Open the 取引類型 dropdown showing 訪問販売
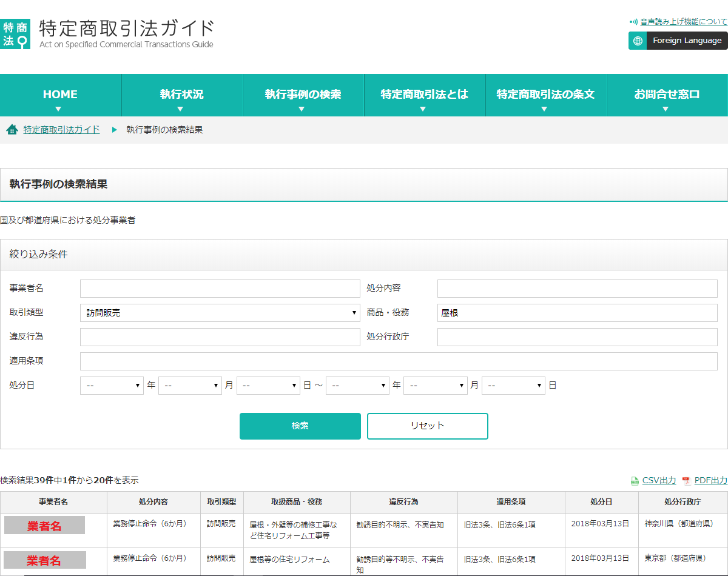The width and height of the screenshot is (728, 576). coord(220,313)
